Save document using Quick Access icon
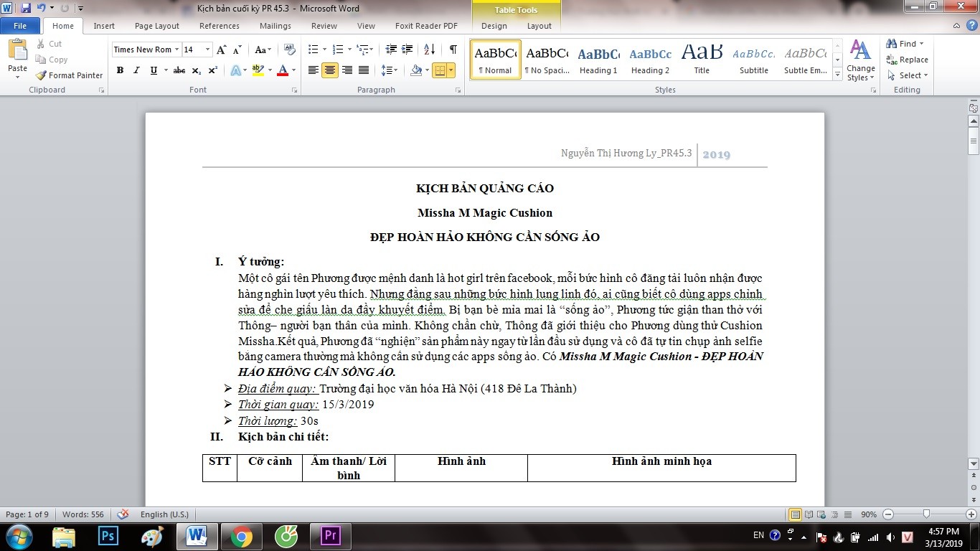 26,9
